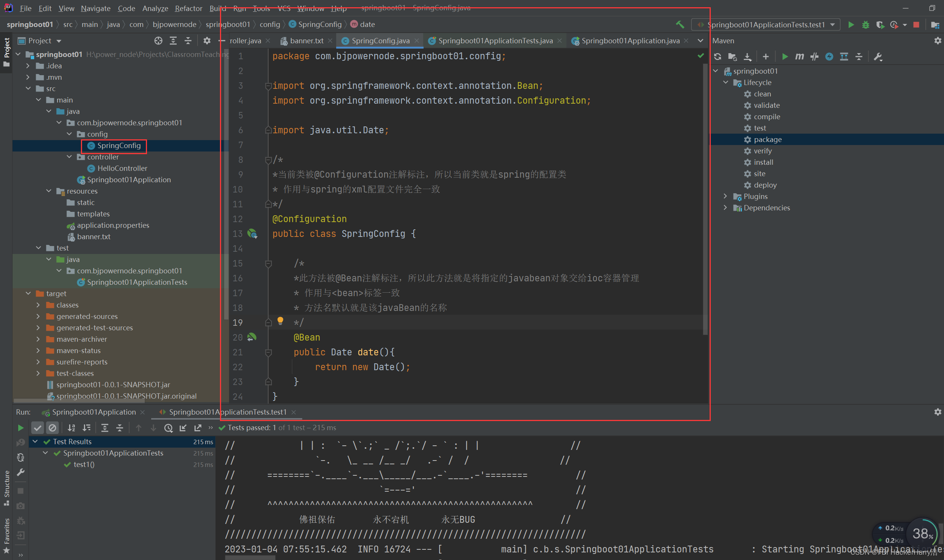Expand the Plugins node in Maven
944x560 pixels.
[726, 196]
